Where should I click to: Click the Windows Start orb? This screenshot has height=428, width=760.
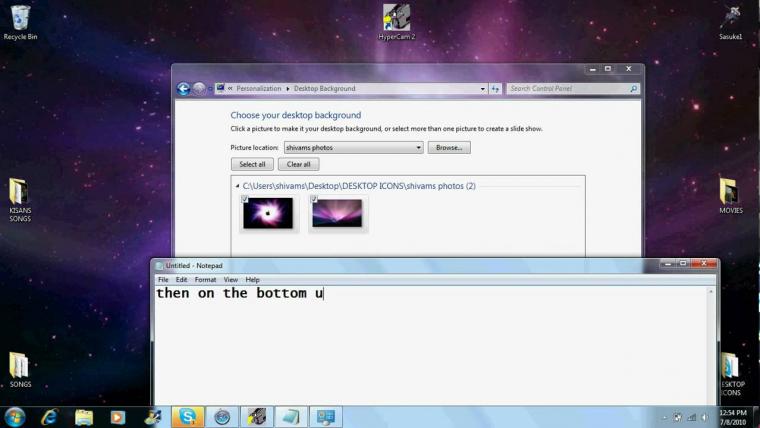click(x=15, y=417)
